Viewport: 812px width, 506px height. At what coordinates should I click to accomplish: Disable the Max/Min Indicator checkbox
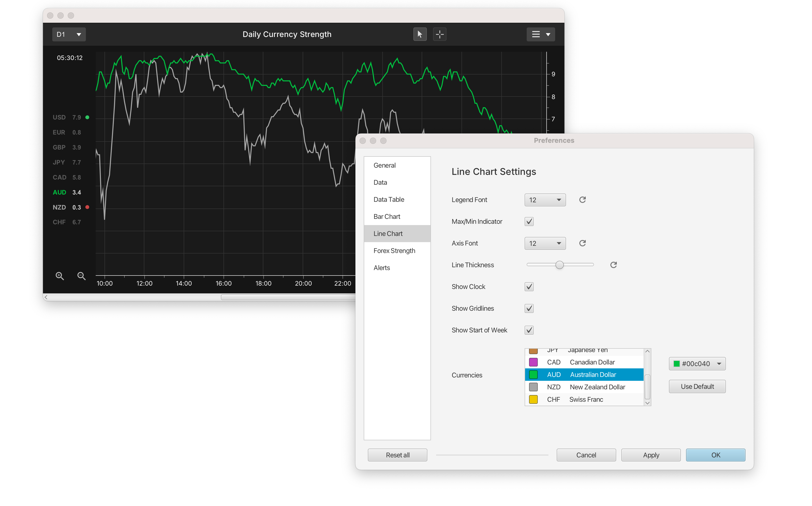(x=529, y=221)
